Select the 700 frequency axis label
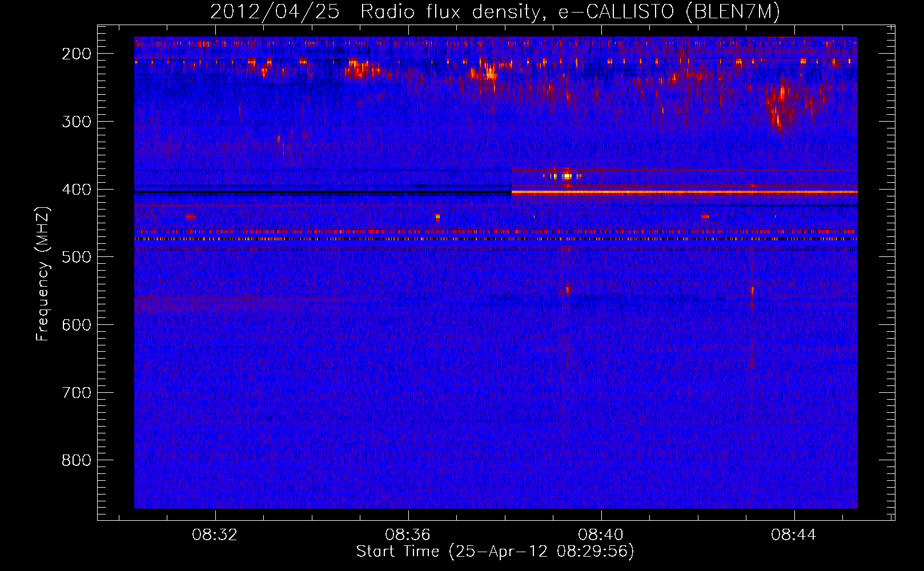This screenshot has width=924, height=571. [77, 393]
